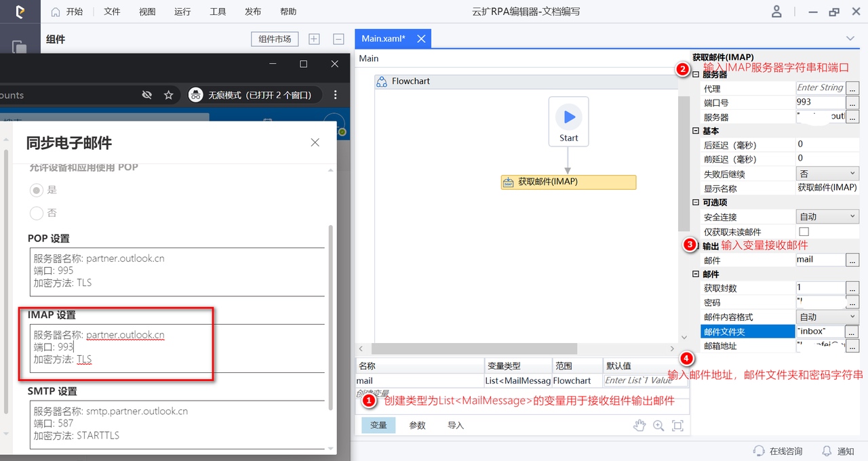Open 在线咨询 in the status bar

tap(777, 451)
